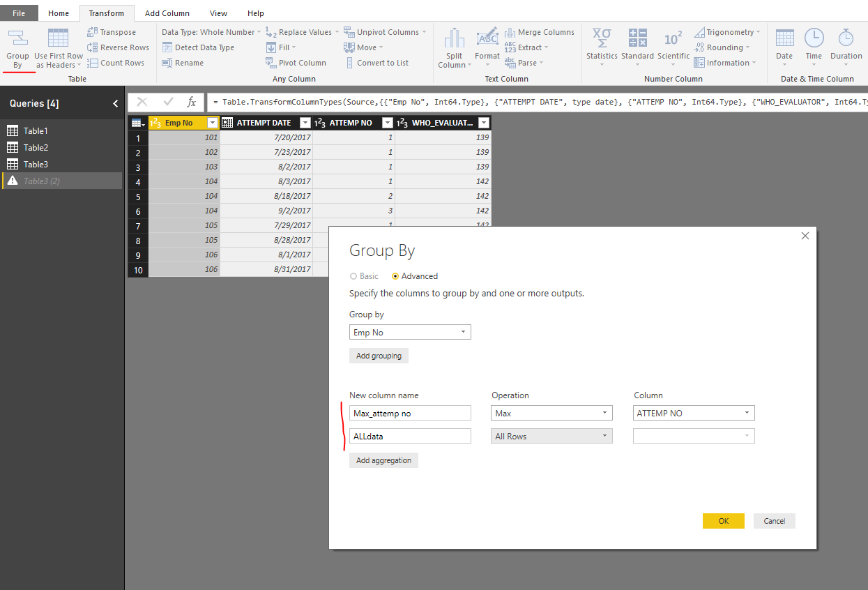Viewport: 868px width, 590px height.
Task: Click the Fill tool
Action: click(x=281, y=47)
